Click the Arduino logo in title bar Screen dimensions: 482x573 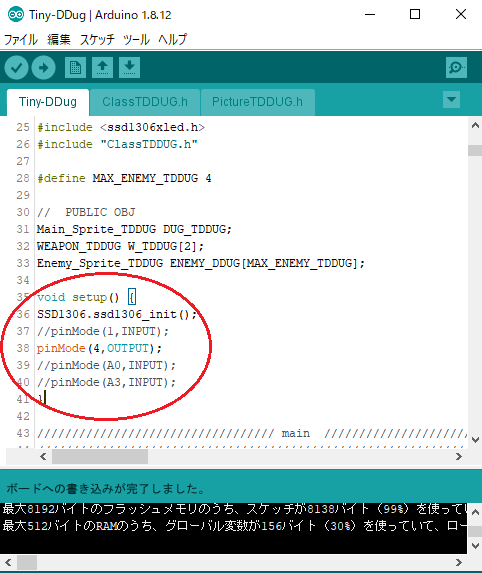pos(16,15)
